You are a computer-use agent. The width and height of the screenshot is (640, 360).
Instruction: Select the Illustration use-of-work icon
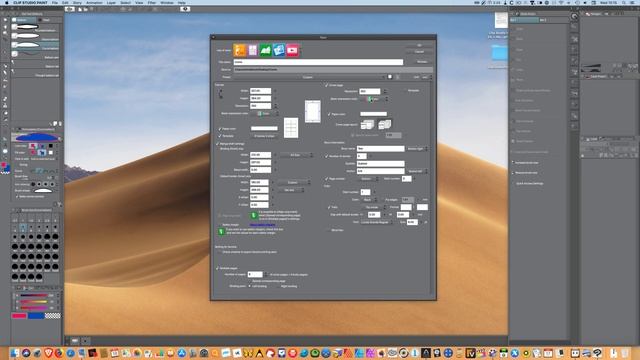click(240, 50)
